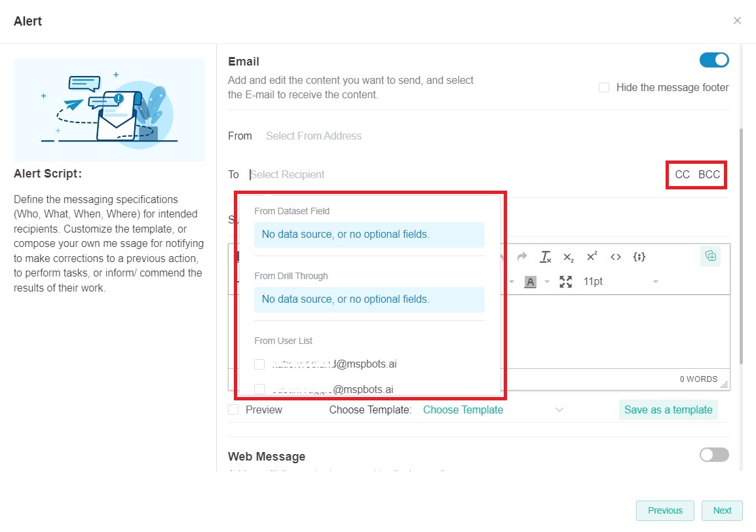Image resolution: width=756 pixels, height=532 pixels.
Task: Click the redo arrow in editor toolbar
Action: tap(522, 257)
